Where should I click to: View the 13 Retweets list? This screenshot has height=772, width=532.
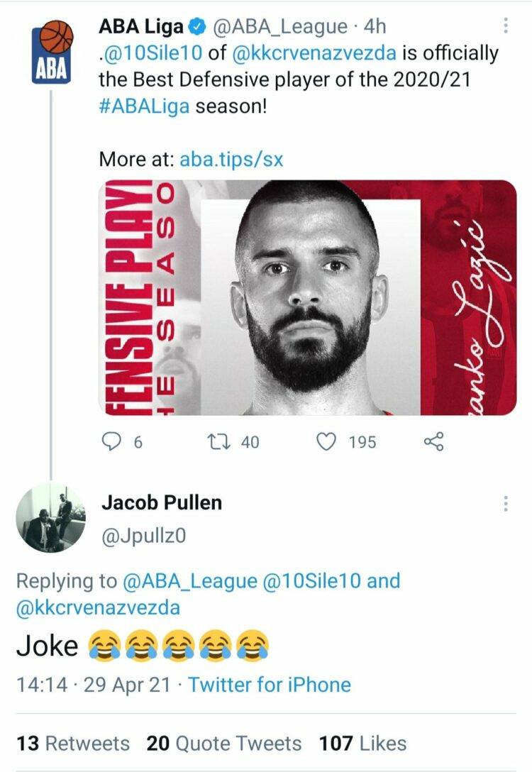(x=74, y=743)
